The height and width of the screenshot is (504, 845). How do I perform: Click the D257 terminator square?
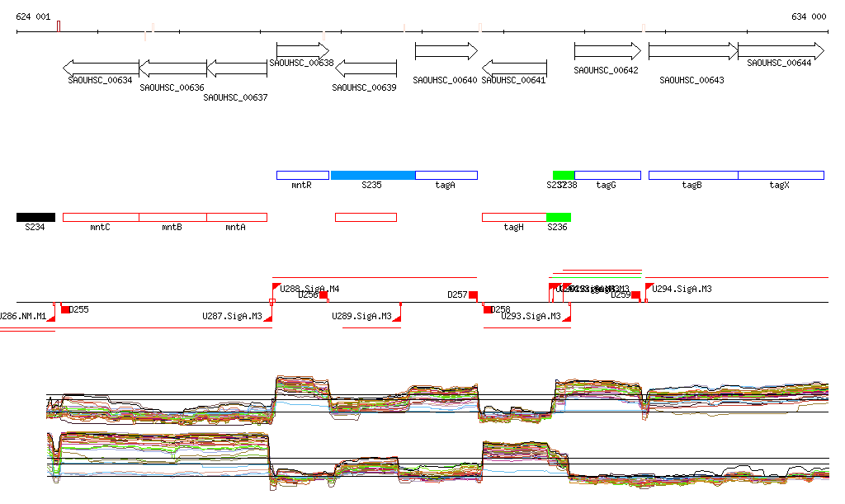pyautogui.click(x=473, y=295)
